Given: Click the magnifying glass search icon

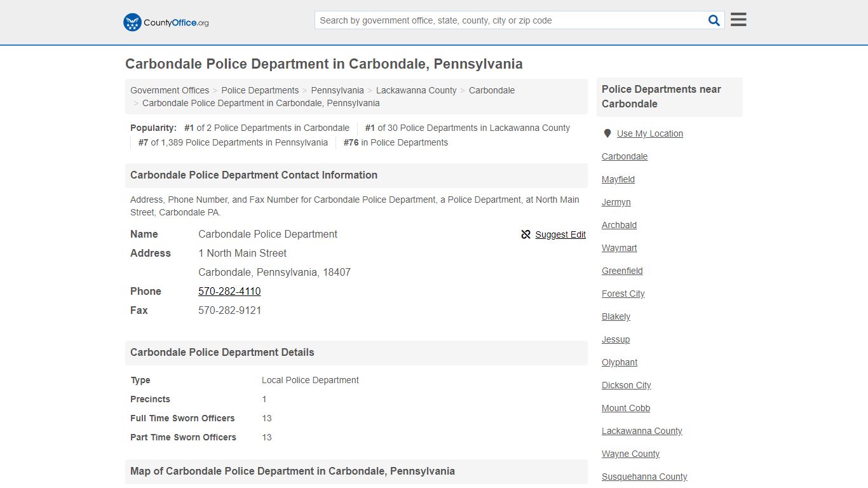Looking at the screenshot, I should pyautogui.click(x=714, y=20).
